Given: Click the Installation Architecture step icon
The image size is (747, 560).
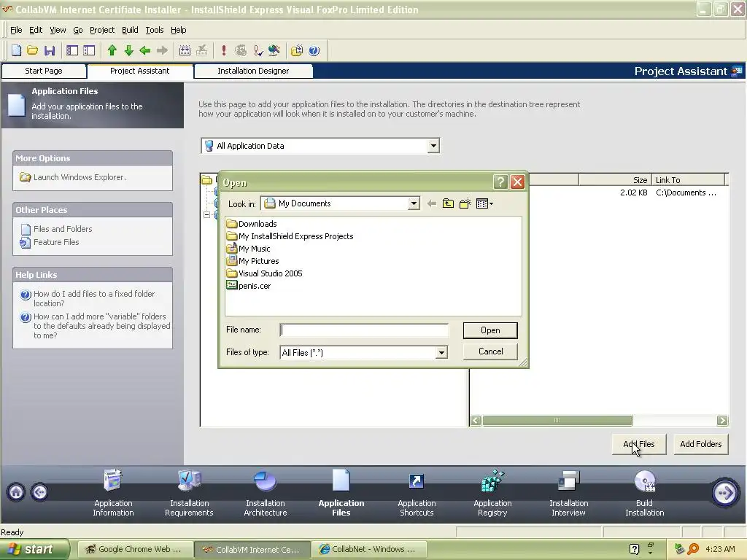Looking at the screenshot, I should click(265, 481).
